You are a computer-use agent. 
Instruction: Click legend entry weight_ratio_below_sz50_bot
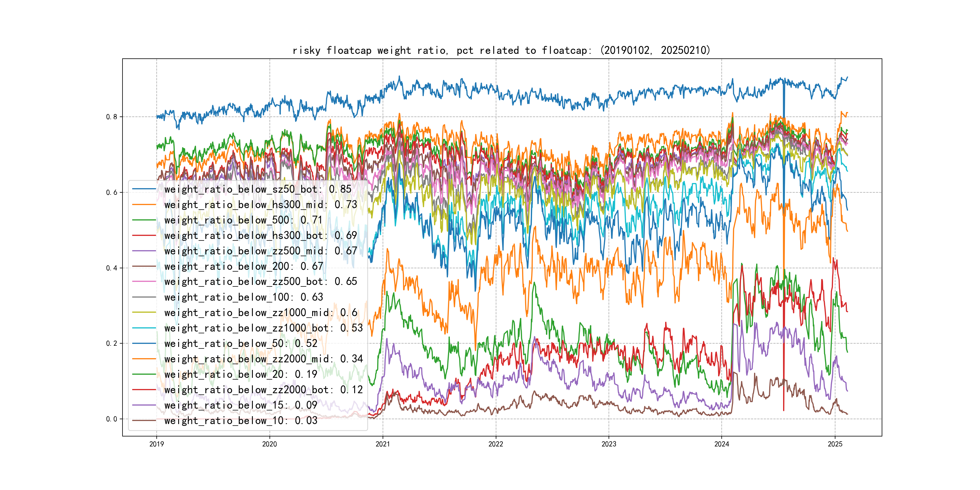pos(258,189)
